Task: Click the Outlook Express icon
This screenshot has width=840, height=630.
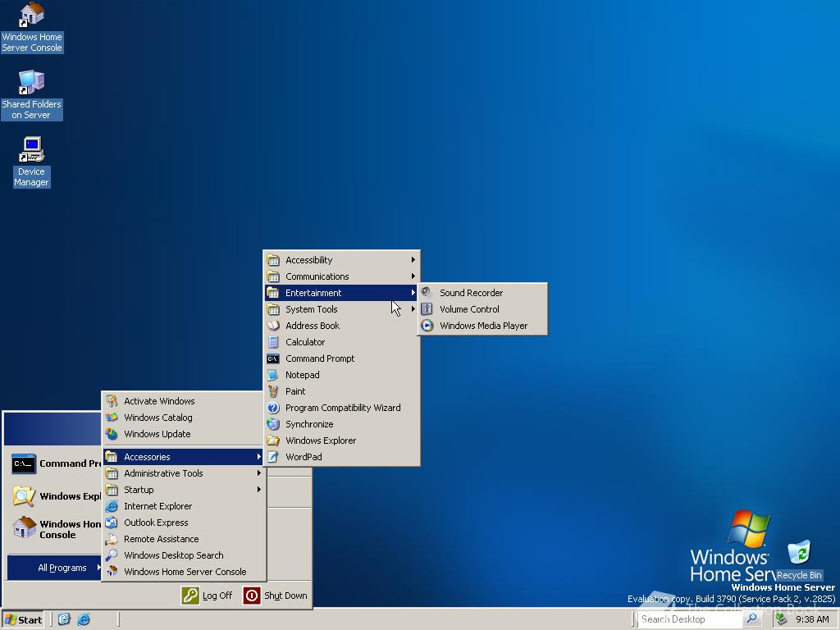Action: 112,523
